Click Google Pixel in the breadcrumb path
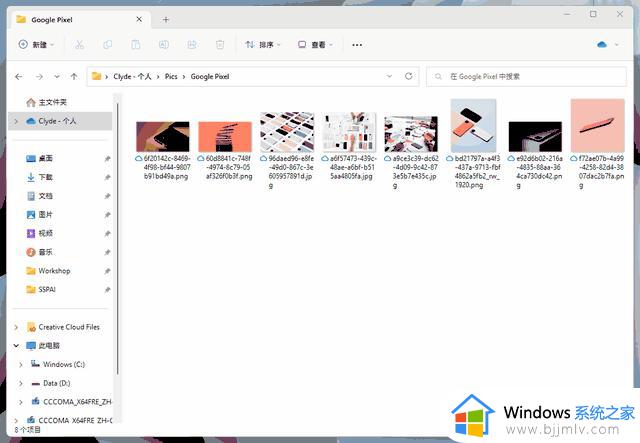The height and width of the screenshot is (443, 640). [x=210, y=76]
